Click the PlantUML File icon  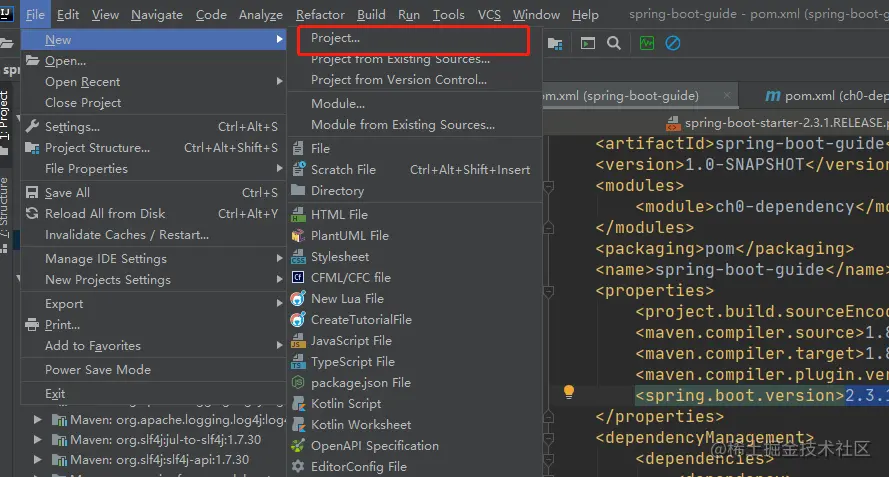[x=298, y=235]
